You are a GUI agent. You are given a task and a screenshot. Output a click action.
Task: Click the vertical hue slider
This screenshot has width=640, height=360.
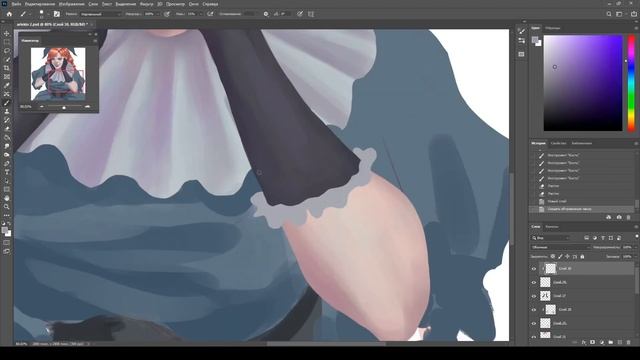pyautogui.click(x=631, y=83)
